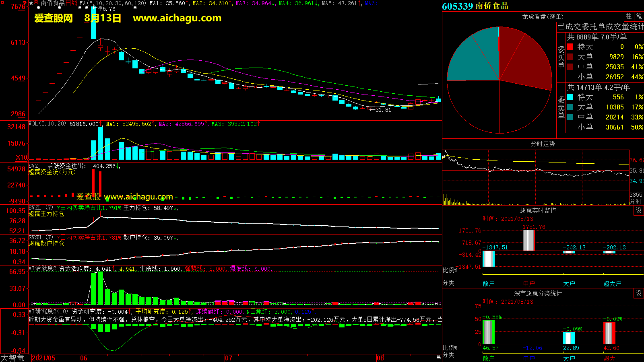Open settings 设 for 深市超赢分类统计 panel
Viewport: 644px width, 362px height.
pos(639,293)
